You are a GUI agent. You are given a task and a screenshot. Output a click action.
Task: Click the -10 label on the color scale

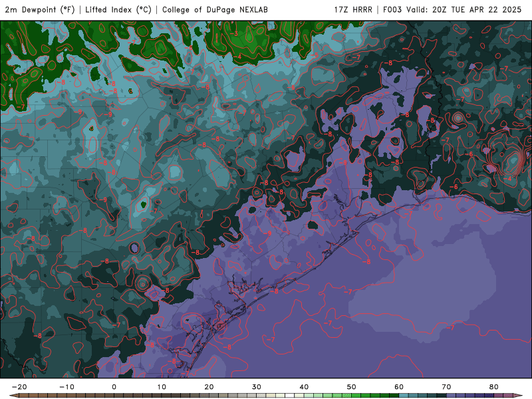[66, 387]
